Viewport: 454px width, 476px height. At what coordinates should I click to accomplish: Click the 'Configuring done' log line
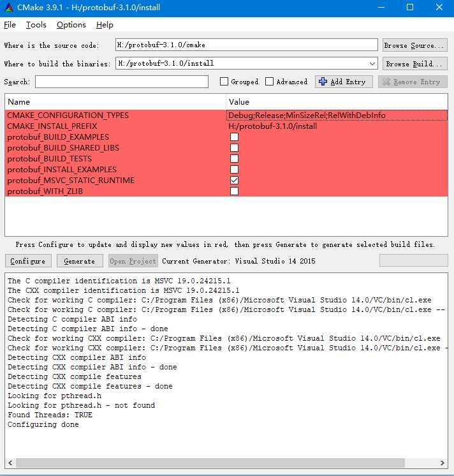point(43,424)
